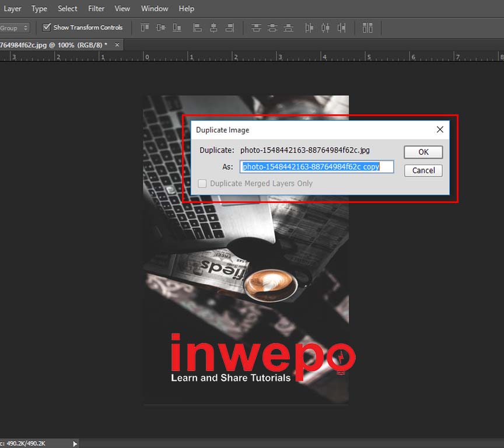This screenshot has height=448, width=504.
Task: Click the Align right edges icon
Action: [x=229, y=27]
